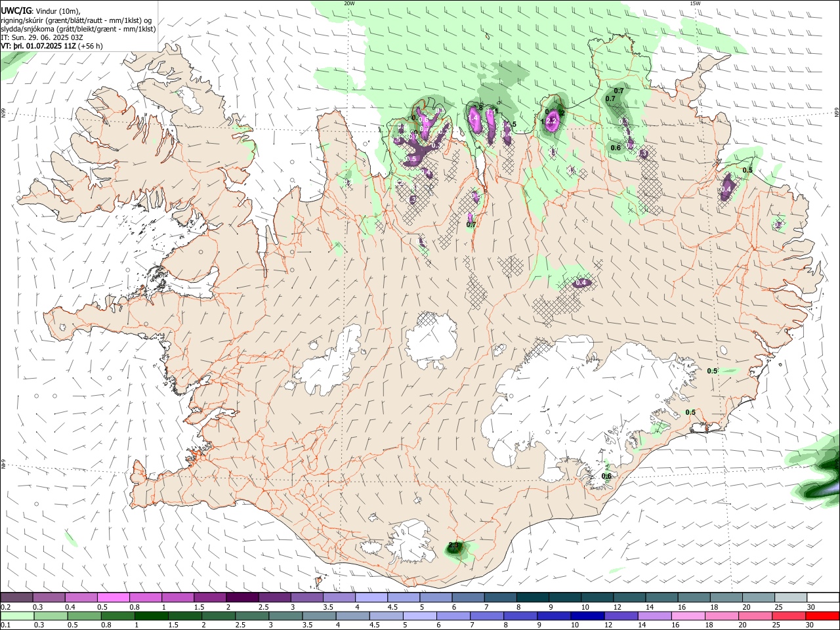Pick the upper scale light gray 25–30 swatch
The height and width of the screenshot is (630, 840).
click(x=791, y=598)
